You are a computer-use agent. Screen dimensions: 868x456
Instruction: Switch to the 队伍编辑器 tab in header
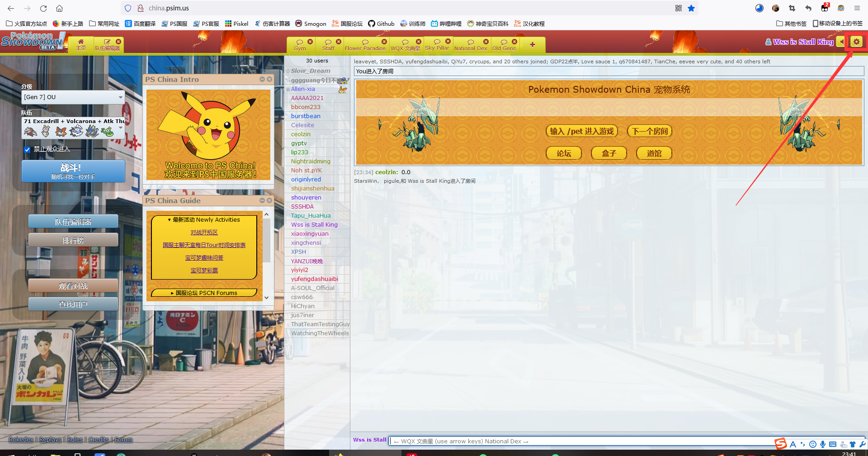point(108,44)
